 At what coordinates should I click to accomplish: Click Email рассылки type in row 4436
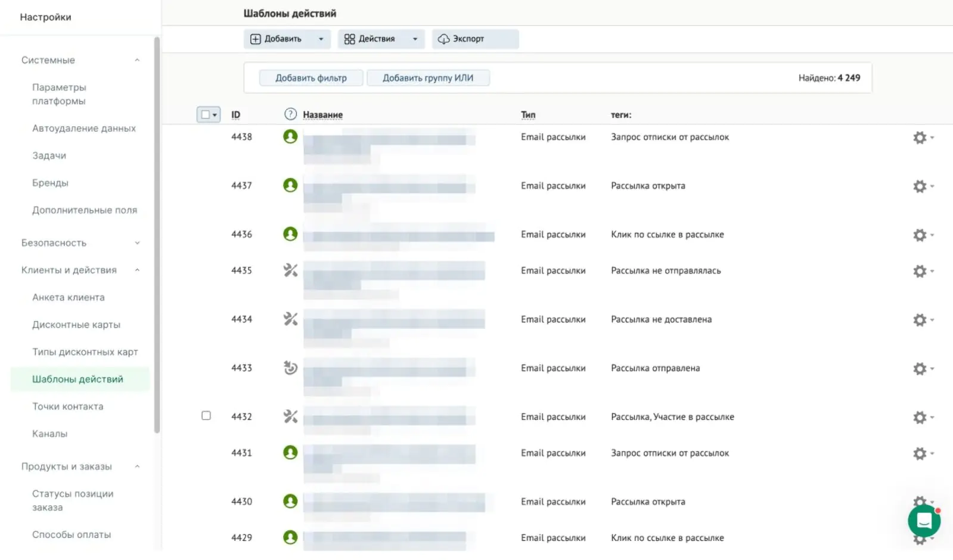click(553, 235)
